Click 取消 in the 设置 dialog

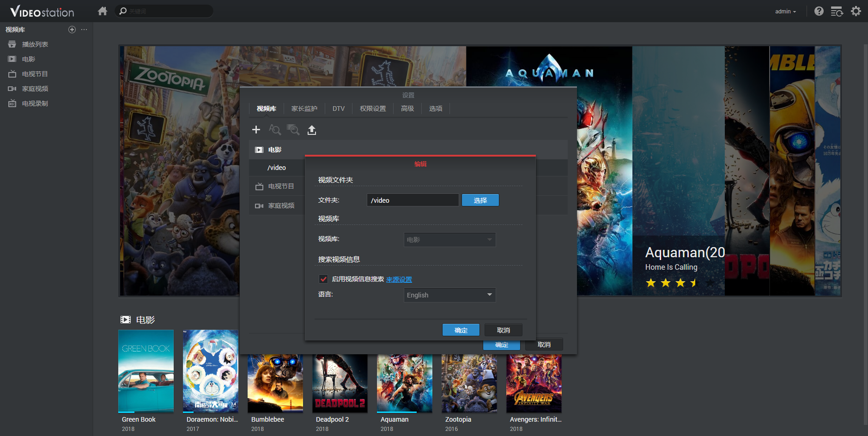[x=544, y=345]
